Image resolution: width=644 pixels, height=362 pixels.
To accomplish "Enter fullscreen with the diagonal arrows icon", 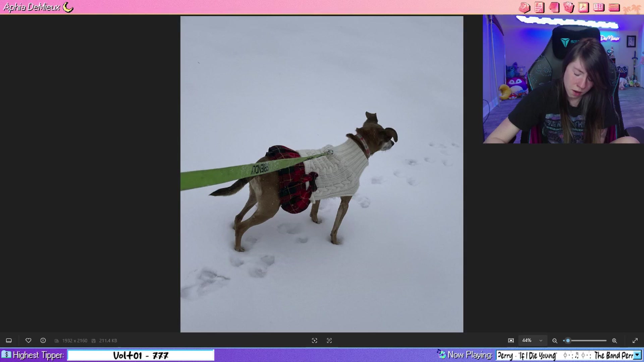I will 635,341.
